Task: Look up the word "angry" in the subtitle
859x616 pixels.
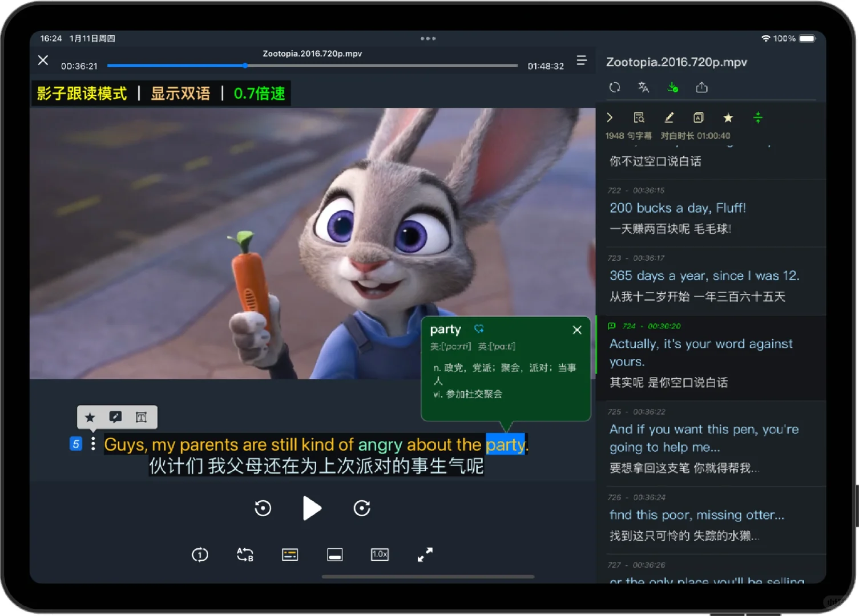Action: (x=380, y=445)
